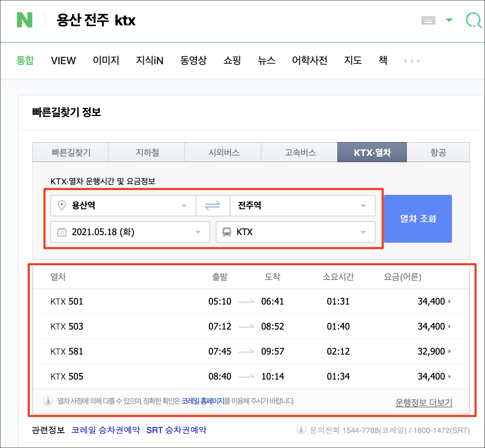Switch to the 지도 tab

tap(353, 60)
